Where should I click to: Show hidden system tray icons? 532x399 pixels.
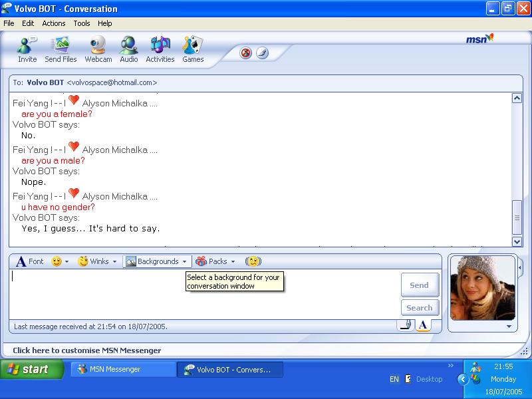(x=462, y=379)
